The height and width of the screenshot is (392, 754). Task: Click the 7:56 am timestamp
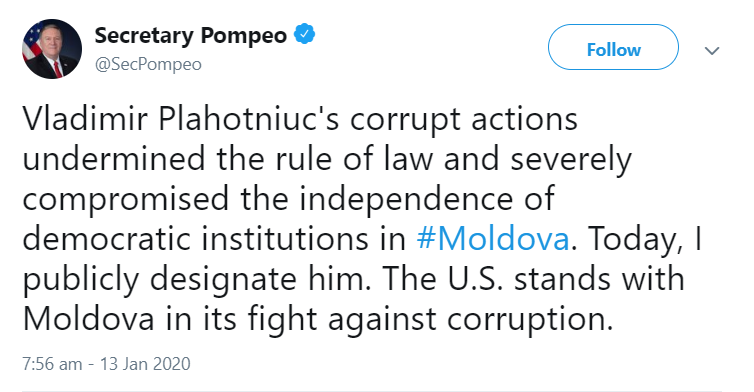tap(52, 364)
